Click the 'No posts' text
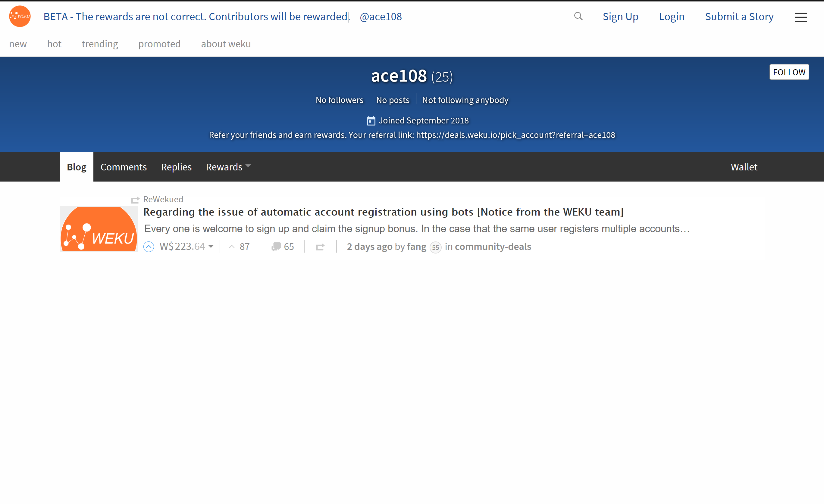 pos(393,100)
